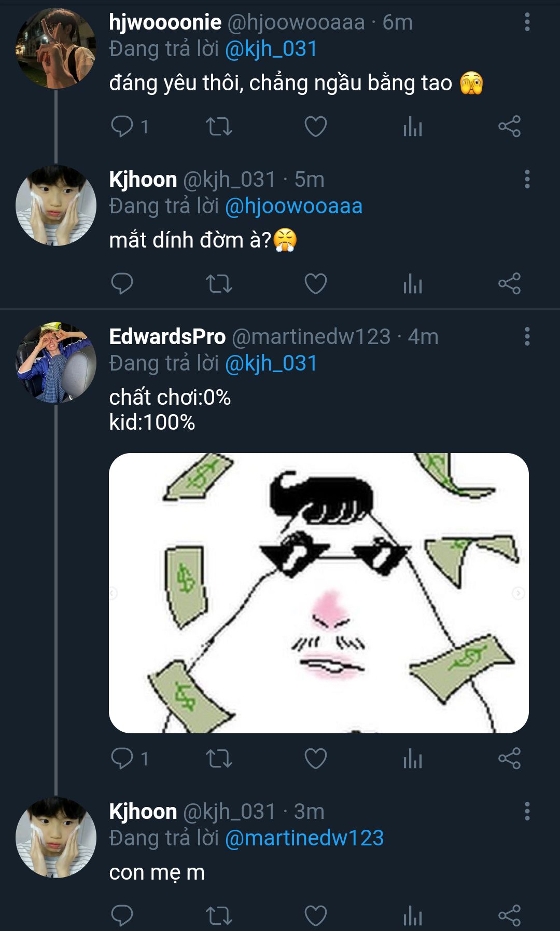Screen dimensions: 560x931
Task: View analytics for Kjhoon's 'con mẹ m' tweet
Action: coord(413,915)
